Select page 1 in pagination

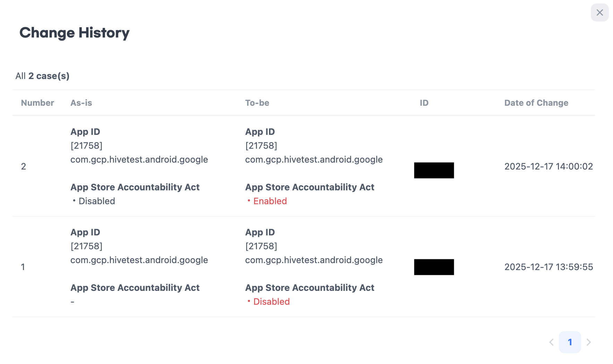(570, 342)
